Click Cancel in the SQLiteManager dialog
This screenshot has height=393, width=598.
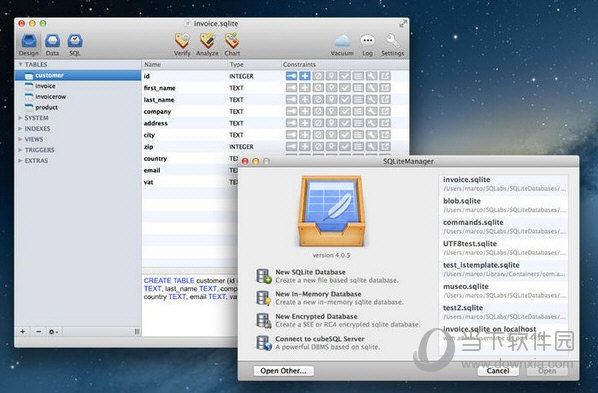[x=498, y=371]
